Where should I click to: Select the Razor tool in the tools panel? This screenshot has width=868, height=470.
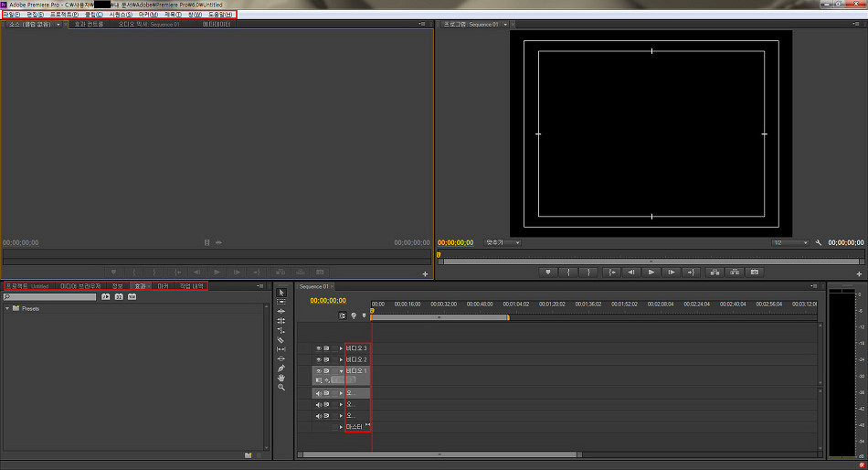[281, 339]
